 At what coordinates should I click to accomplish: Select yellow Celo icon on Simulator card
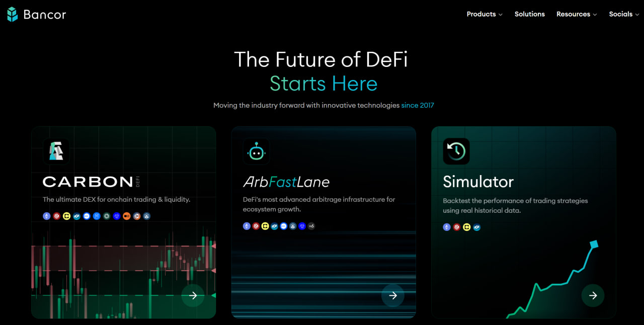(x=467, y=227)
